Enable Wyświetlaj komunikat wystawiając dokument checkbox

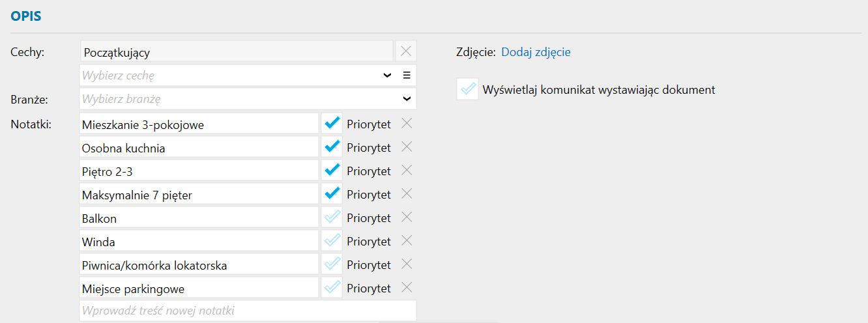pyautogui.click(x=467, y=90)
